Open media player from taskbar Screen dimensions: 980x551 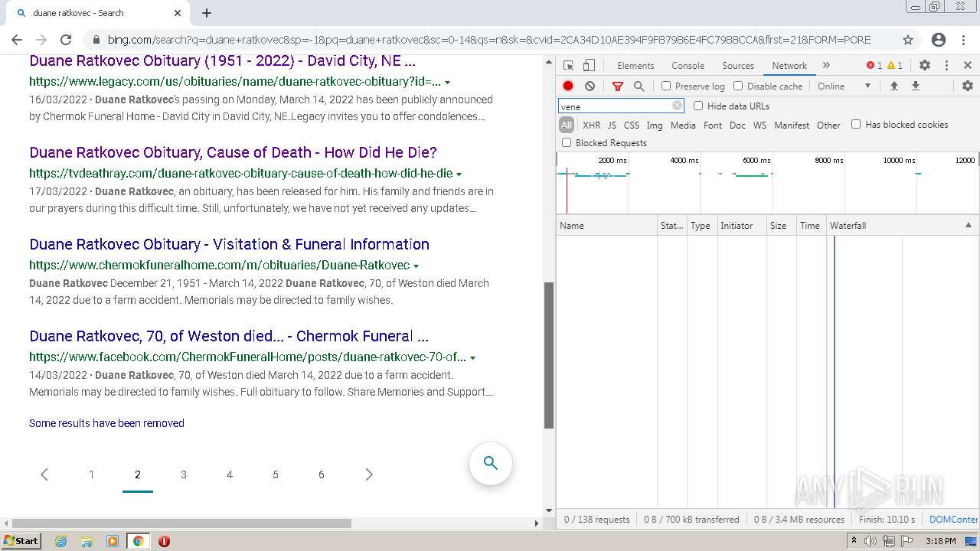point(113,541)
